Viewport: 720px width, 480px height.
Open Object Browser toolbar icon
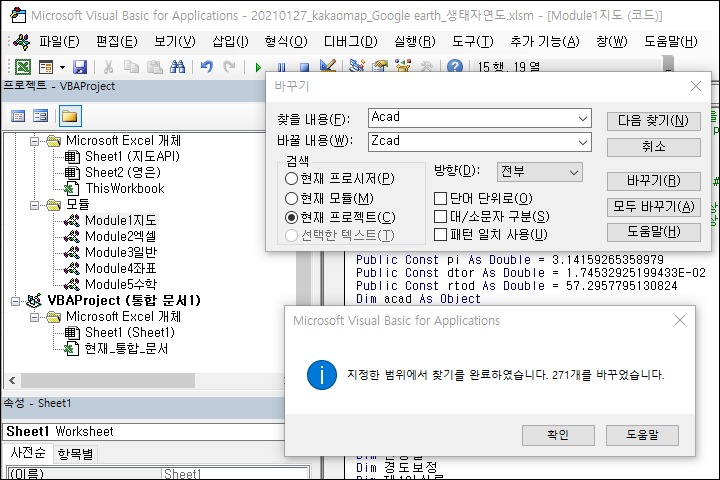(403, 66)
